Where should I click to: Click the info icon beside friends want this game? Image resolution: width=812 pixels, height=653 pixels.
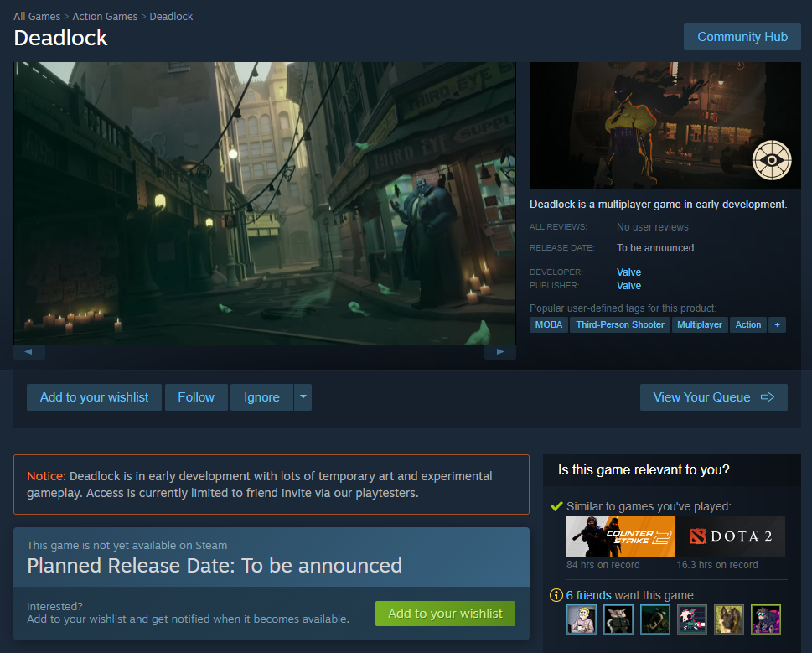tap(556, 595)
